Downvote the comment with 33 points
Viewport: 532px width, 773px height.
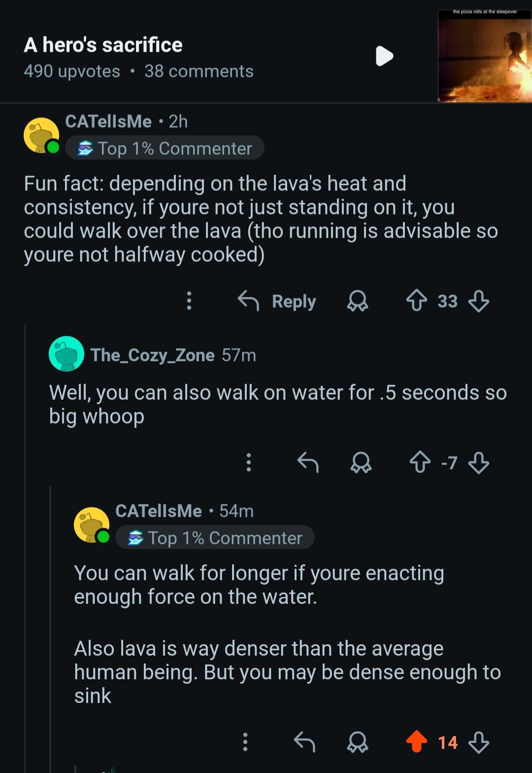coord(478,301)
